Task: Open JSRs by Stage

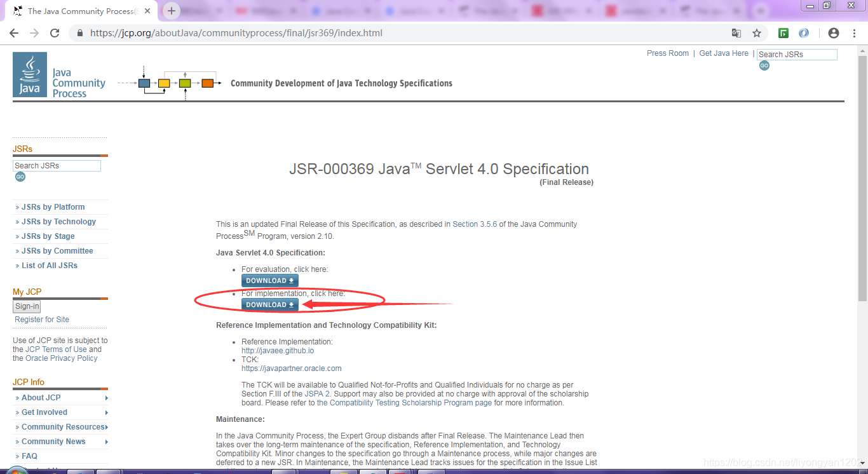Action: (48, 236)
